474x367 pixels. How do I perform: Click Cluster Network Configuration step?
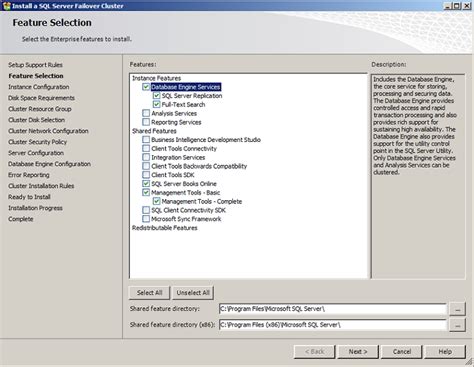pyautogui.click(x=48, y=131)
